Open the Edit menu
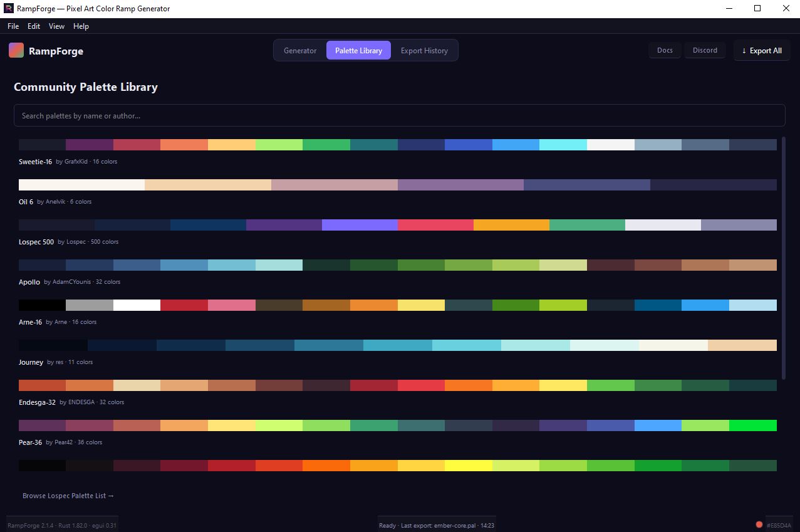The width and height of the screenshot is (800, 532). tap(34, 26)
